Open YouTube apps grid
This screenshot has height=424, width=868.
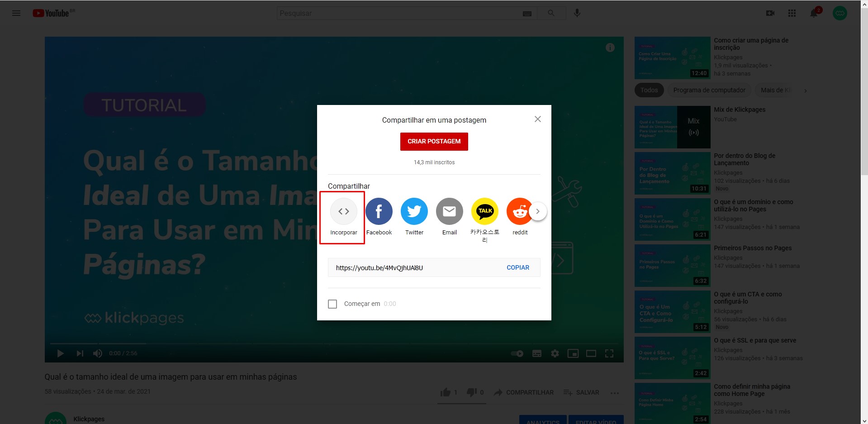coord(792,13)
